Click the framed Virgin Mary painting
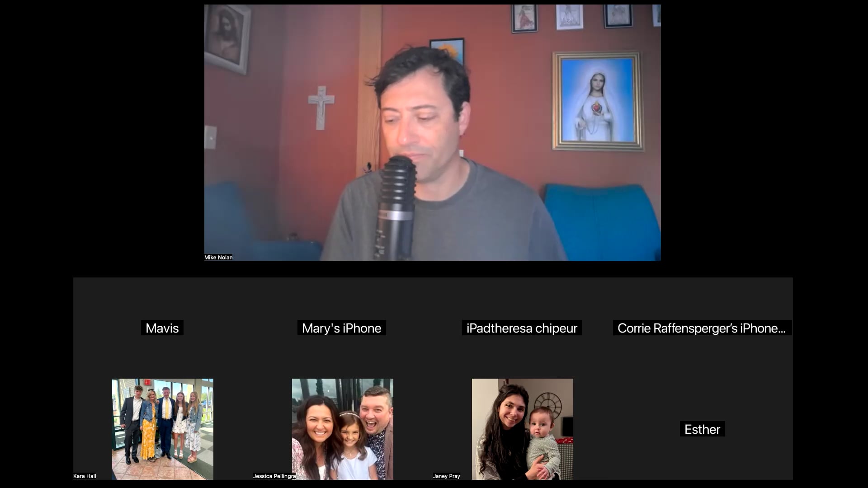The image size is (868, 488). pos(597,101)
